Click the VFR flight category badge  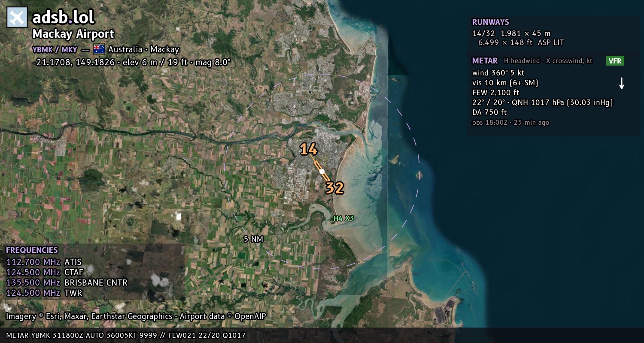615,61
